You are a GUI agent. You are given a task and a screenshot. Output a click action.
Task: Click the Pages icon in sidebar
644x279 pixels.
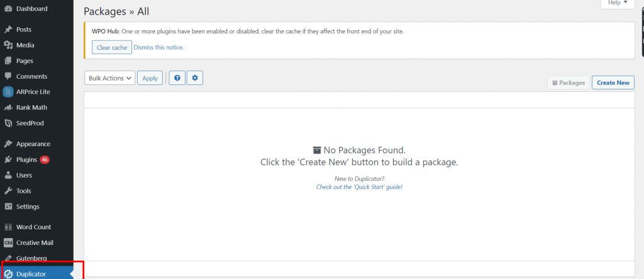click(8, 61)
